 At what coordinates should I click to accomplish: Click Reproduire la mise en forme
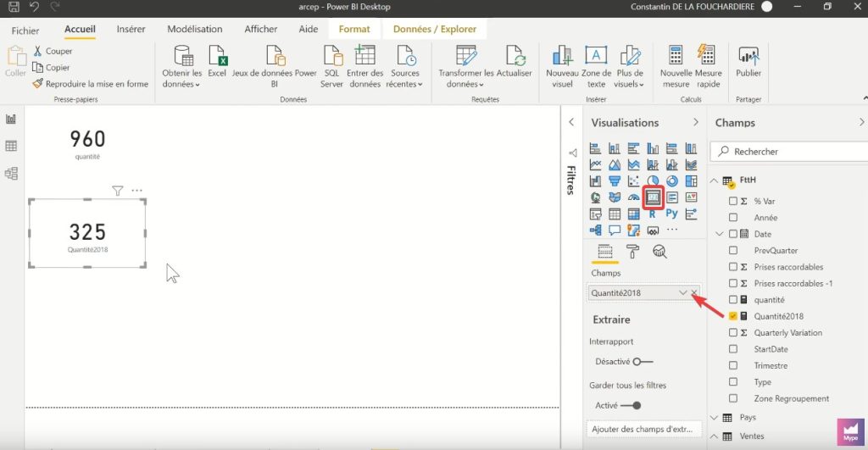click(91, 84)
